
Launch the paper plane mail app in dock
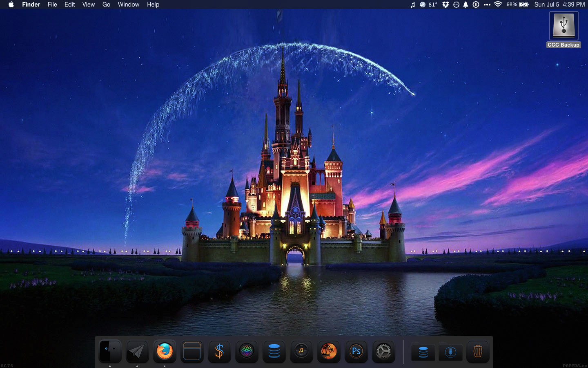137,351
